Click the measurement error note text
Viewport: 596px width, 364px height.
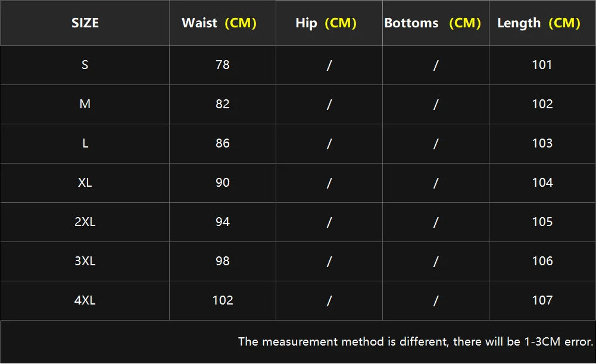tap(416, 342)
